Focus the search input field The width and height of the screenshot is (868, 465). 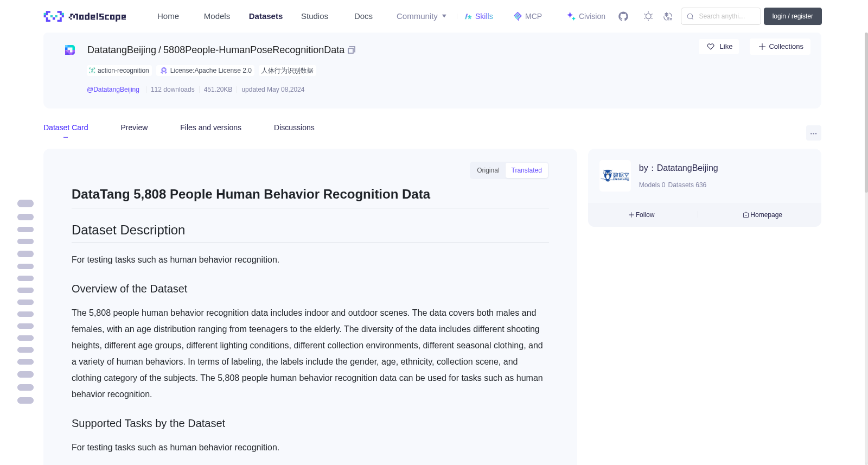(x=721, y=16)
